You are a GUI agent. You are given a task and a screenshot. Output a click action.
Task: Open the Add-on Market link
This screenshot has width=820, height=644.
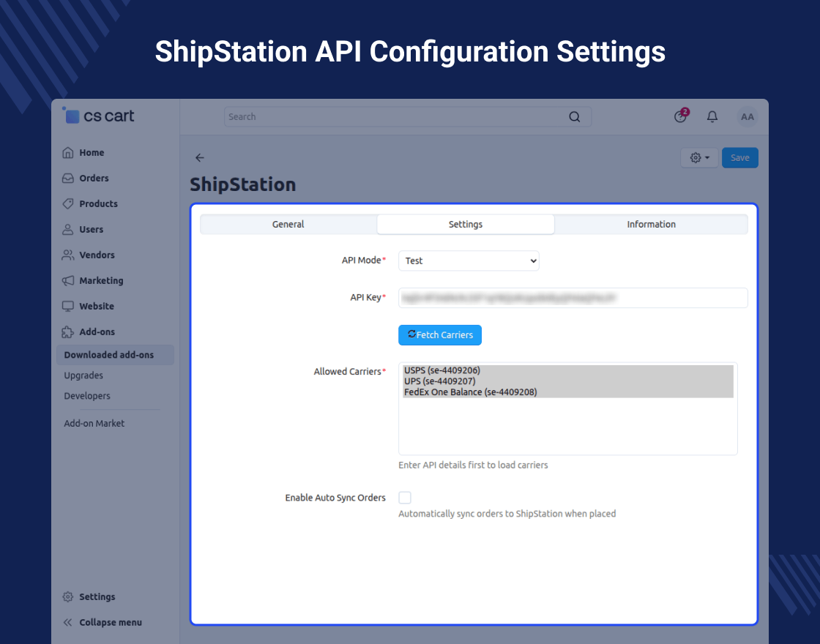click(x=94, y=424)
